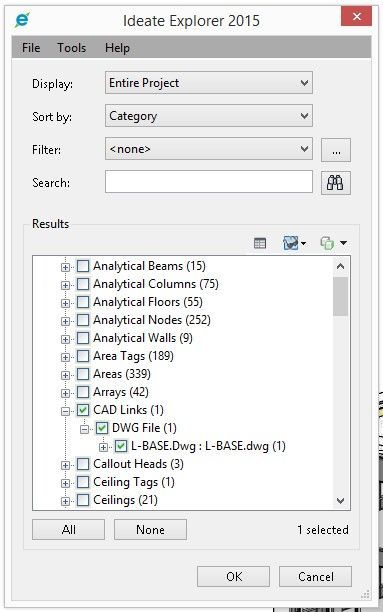Select the L-BASE.Dwg : L-BASE.dwg row text
This screenshot has height=612, width=383.
point(208,446)
